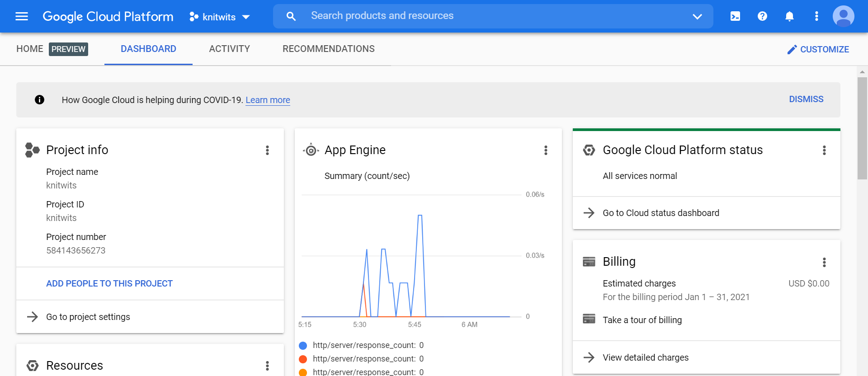Click the Cloud Platform status icon
This screenshot has width=868, height=376.
point(589,150)
